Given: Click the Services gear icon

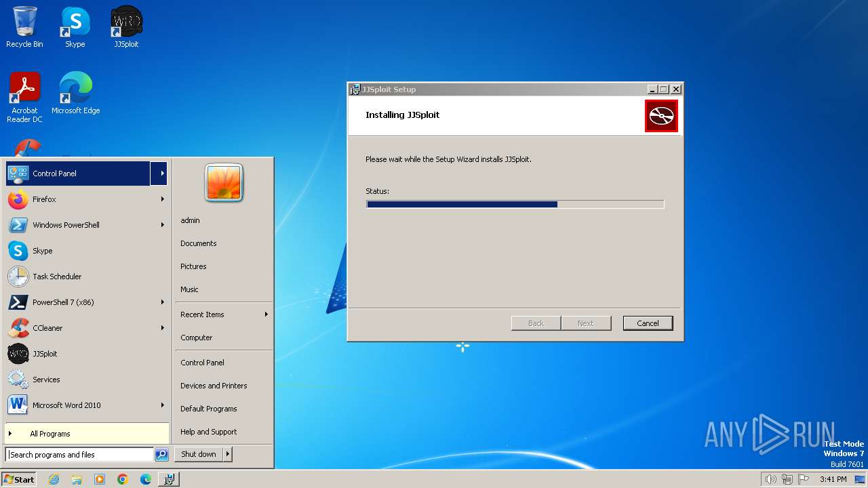Looking at the screenshot, I should pos(18,380).
